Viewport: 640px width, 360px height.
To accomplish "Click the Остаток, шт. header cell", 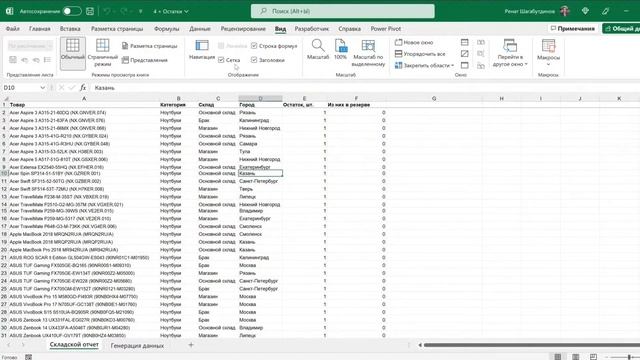I will tap(304, 105).
